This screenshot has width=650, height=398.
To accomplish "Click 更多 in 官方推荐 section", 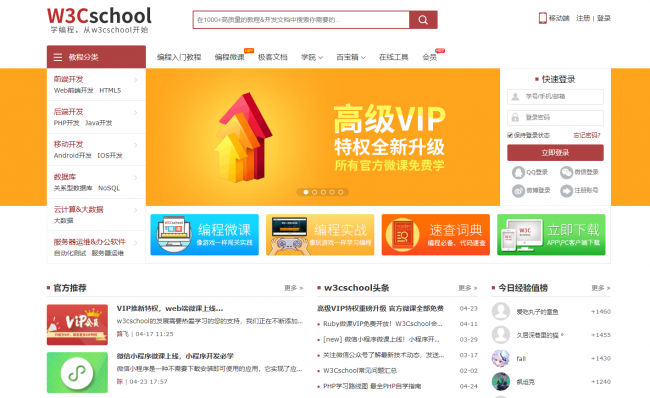I will (x=293, y=288).
